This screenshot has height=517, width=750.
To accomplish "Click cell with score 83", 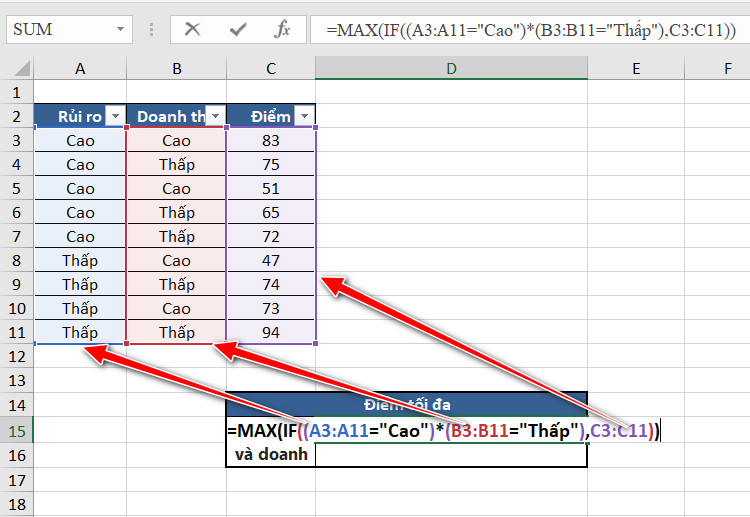I will tap(271, 140).
